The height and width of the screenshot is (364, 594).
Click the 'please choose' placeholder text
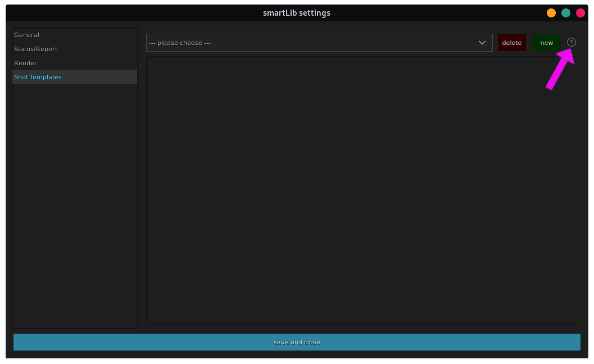(x=180, y=43)
